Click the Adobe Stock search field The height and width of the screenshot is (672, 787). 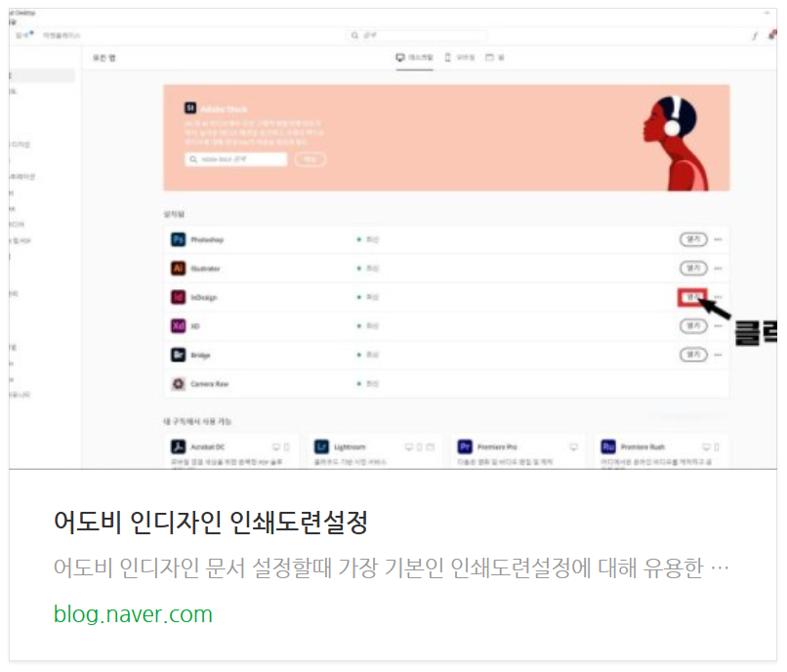[x=236, y=159]
